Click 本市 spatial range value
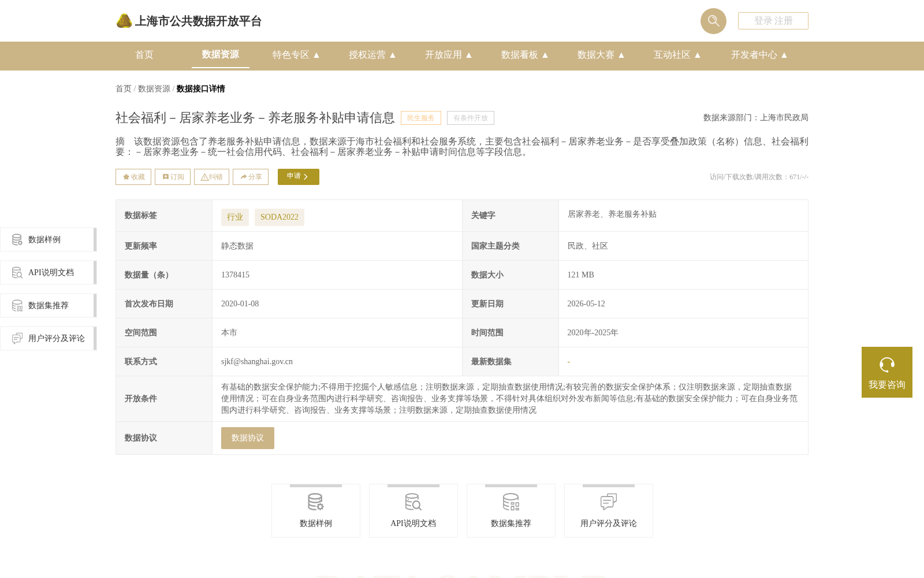The image size is (924, 578). tap(229, 332)
